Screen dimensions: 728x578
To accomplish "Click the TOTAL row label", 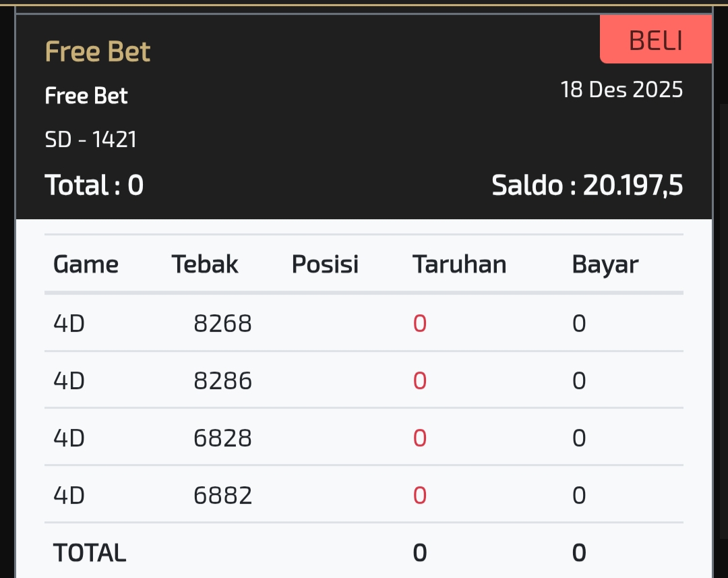I will [90, 553].
